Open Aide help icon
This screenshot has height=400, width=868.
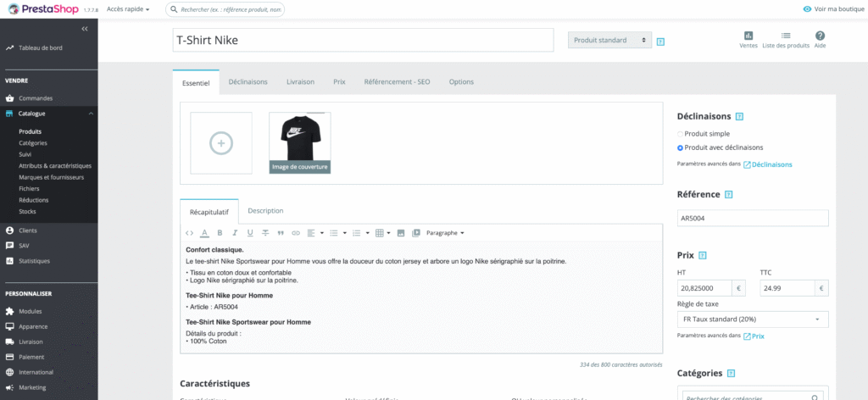coord(820,40)
